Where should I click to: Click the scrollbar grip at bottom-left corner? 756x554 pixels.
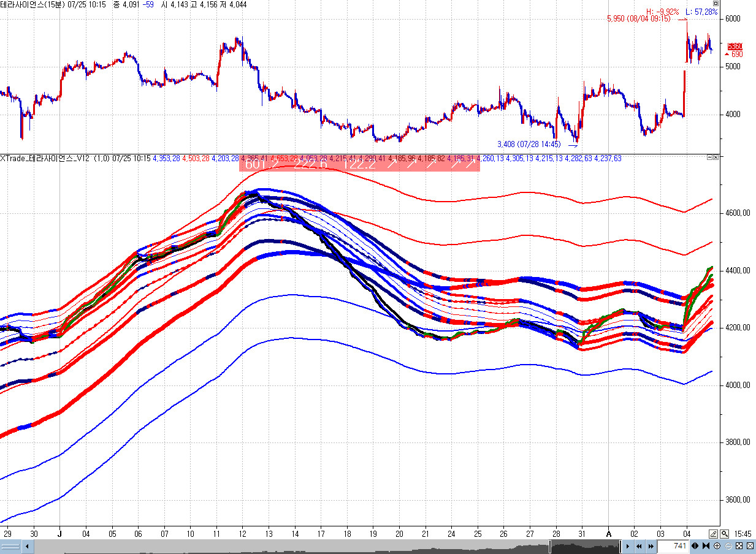(11, 546)
